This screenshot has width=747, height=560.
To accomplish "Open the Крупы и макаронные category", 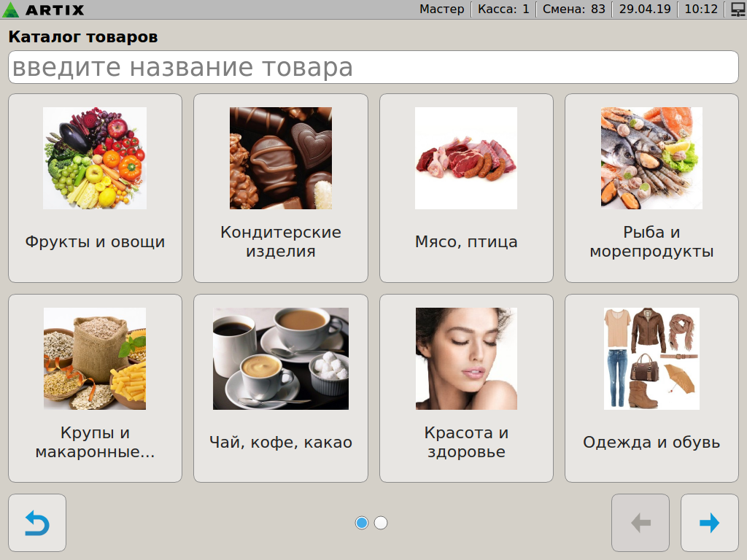I will tap(96, 389).
